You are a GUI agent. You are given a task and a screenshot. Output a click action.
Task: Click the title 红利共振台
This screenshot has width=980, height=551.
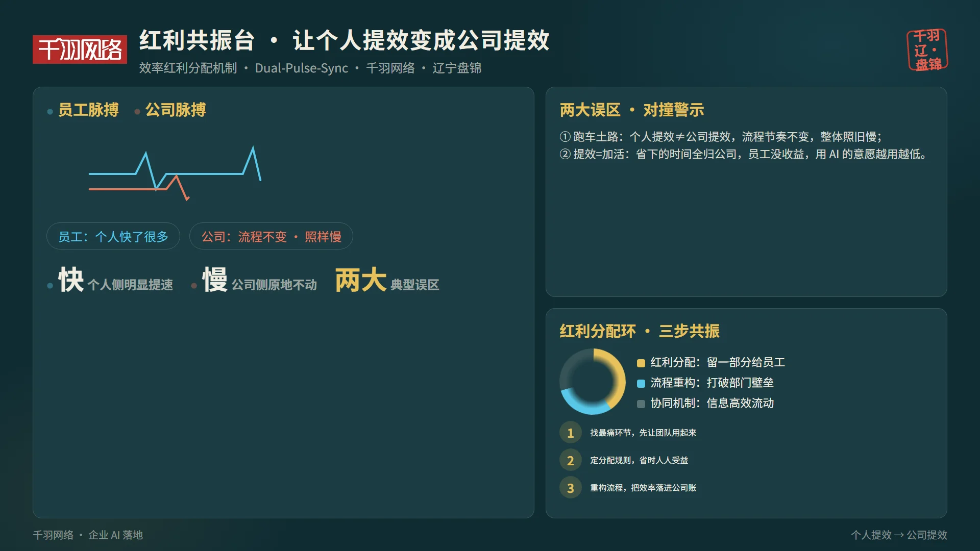point(197,40)
